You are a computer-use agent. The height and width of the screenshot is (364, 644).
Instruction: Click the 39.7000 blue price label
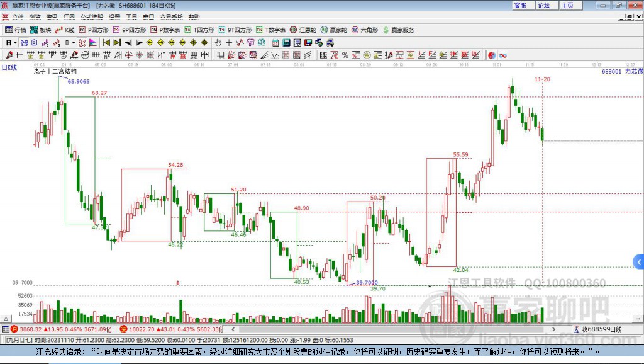[367, 283]
